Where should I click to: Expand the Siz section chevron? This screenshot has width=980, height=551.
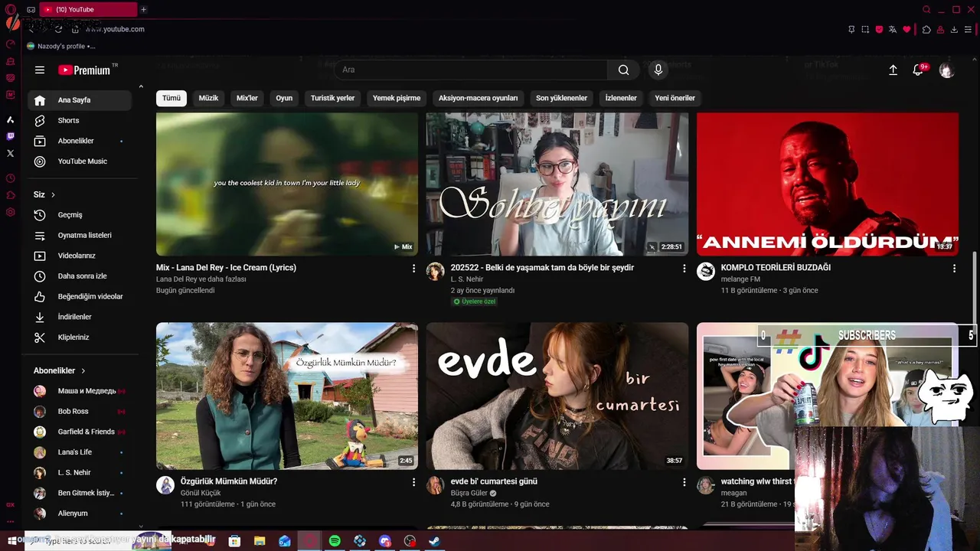tap(53, 195)
